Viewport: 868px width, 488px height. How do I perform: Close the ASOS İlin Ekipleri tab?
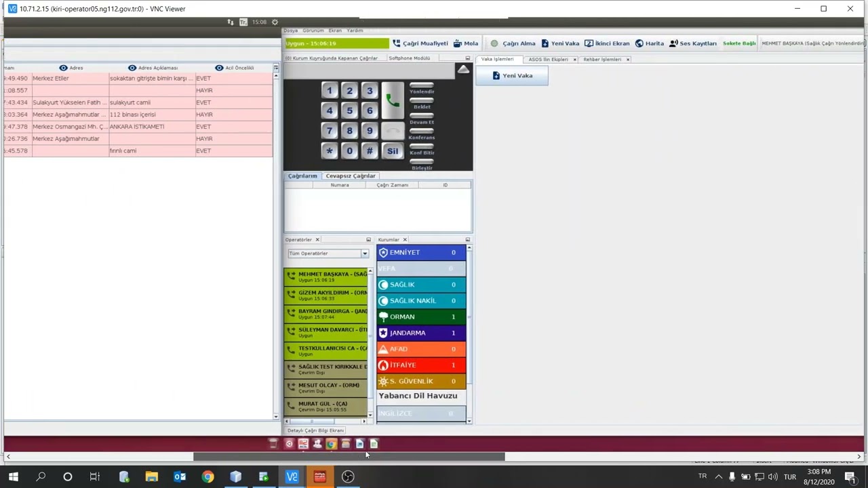pyautogui.click(x=574, y=60)
